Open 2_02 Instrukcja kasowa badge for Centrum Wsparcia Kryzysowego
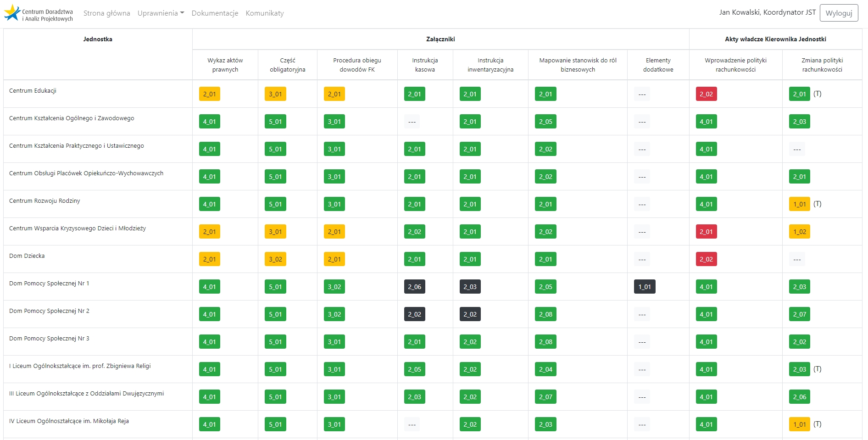 (x=415, y=232)
